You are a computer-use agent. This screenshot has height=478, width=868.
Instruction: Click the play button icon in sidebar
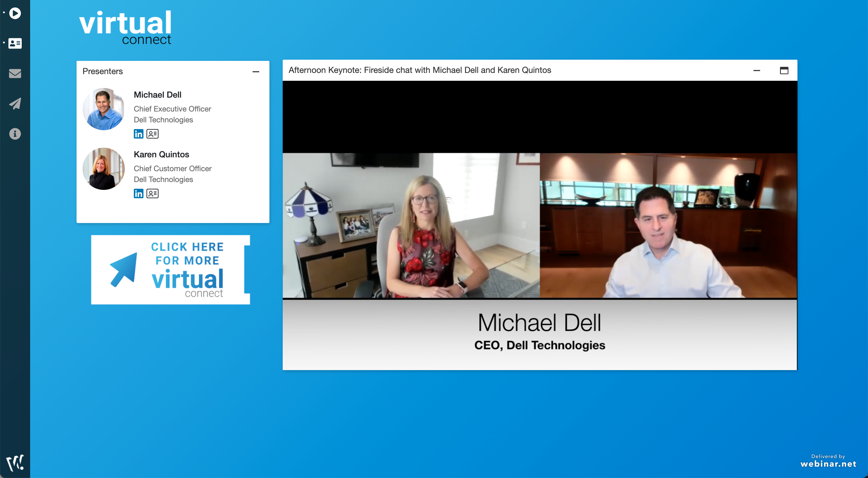(x=16, y=14)
